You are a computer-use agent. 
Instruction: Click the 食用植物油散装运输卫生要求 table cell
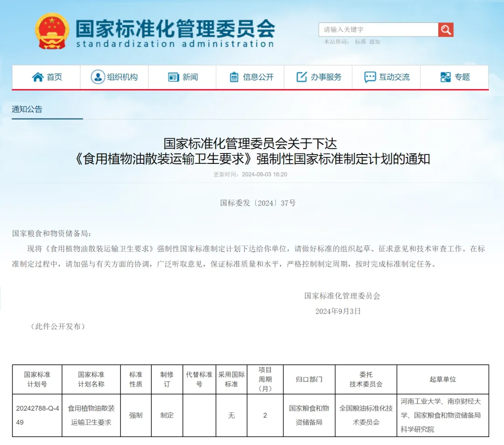coord(91,416)
